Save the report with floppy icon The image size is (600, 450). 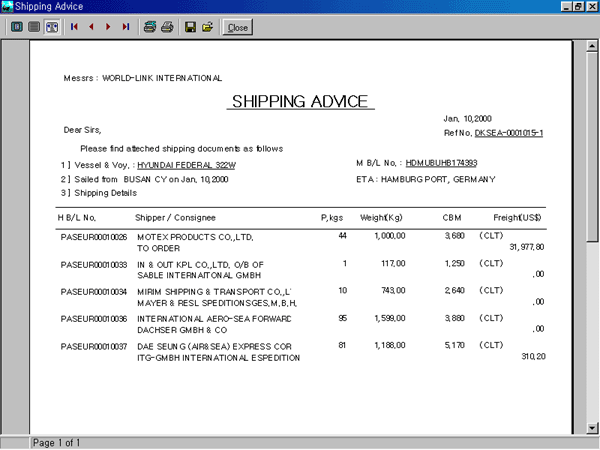tap(190, 27)
